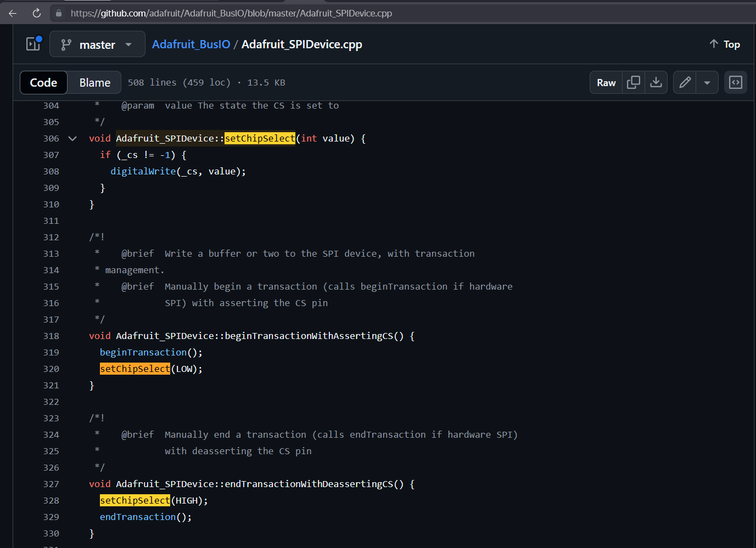This screenshot has width=756, height=548.
Task: Expand the file tree side panel
Action: pos(33,44)
